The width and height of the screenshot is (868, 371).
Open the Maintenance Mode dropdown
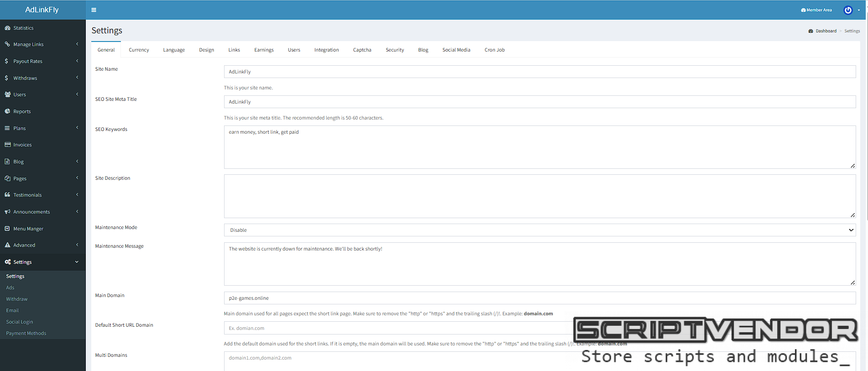[540, 230]
